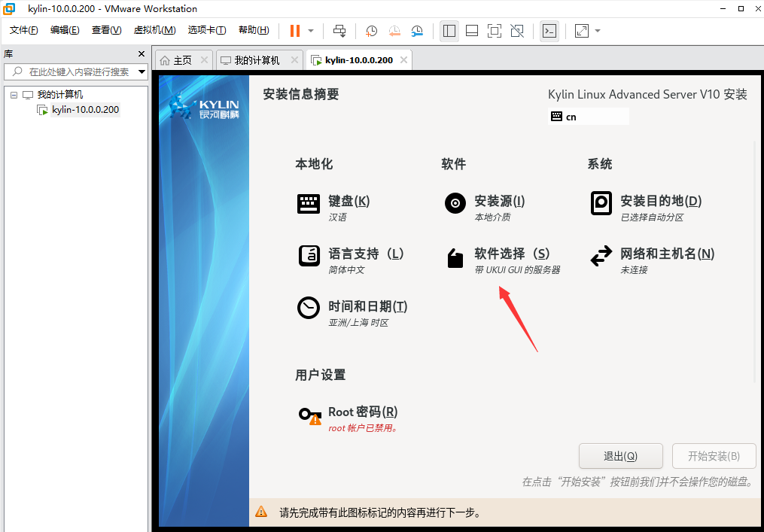Screen dimensions: 764x532
Task: Click the 本地介质 source status text
Action: [492, 217]
